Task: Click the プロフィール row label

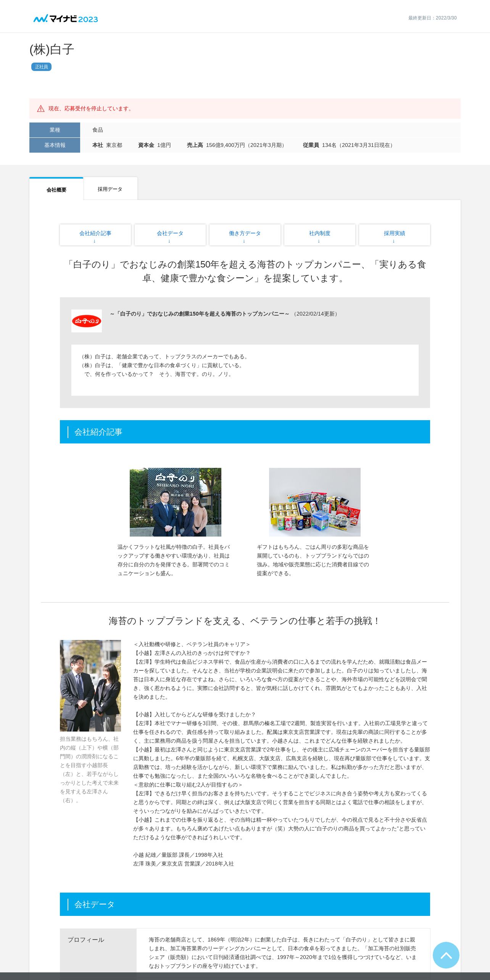Action: [86, 940]
